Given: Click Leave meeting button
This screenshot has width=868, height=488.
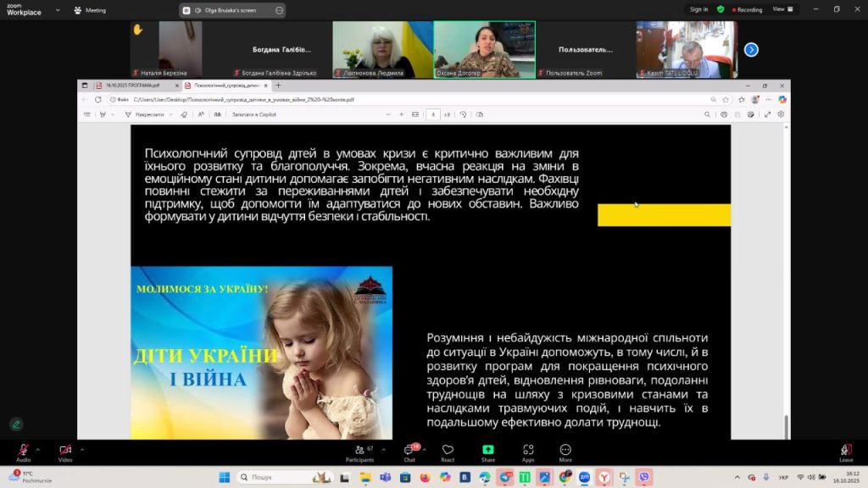Looking at the screenshot, I should [x=845, y=451].
